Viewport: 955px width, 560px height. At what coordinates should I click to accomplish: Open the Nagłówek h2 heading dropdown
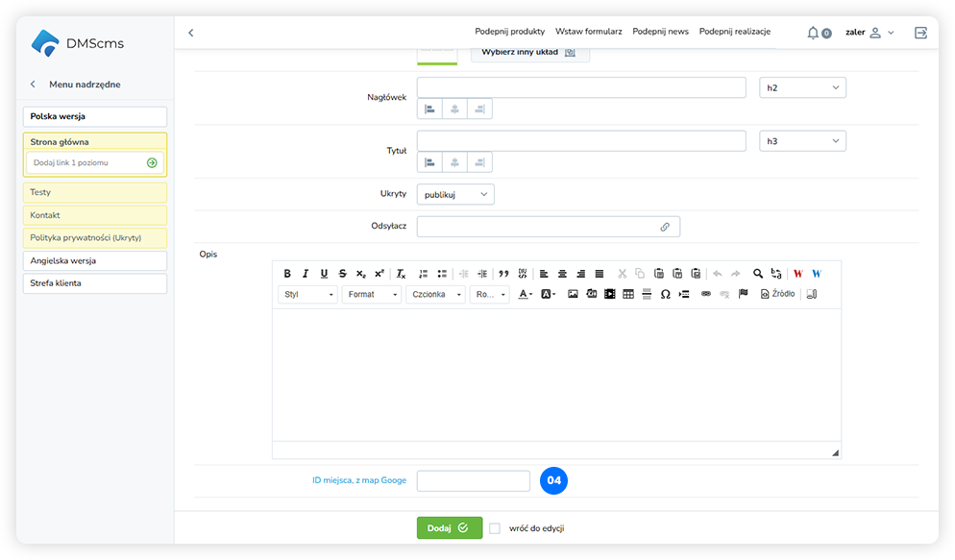802,87
